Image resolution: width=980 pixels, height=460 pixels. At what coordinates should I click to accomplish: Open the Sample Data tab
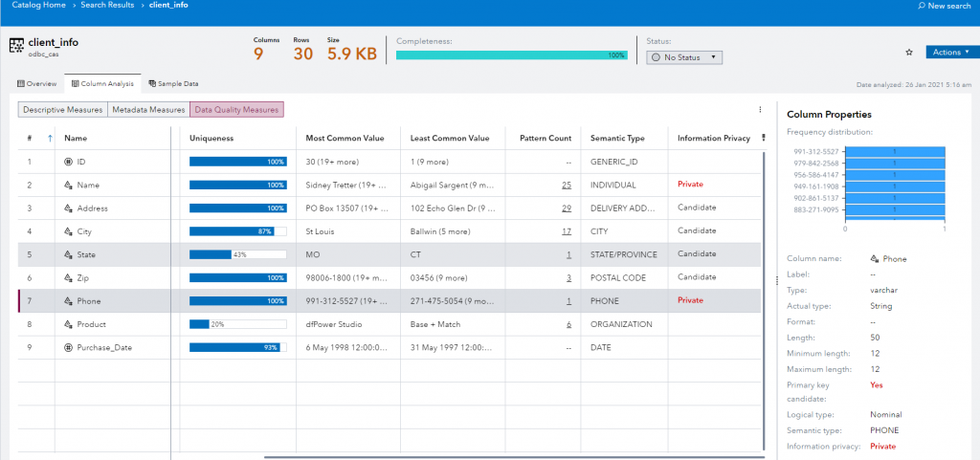(x=174, y=84)
